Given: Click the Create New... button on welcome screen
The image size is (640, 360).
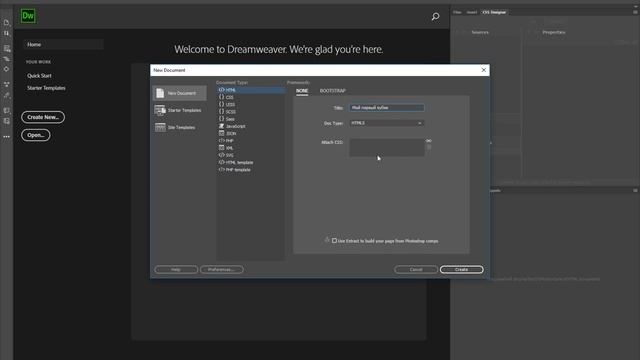Looking at the screenshot, I should click(43, 117).
